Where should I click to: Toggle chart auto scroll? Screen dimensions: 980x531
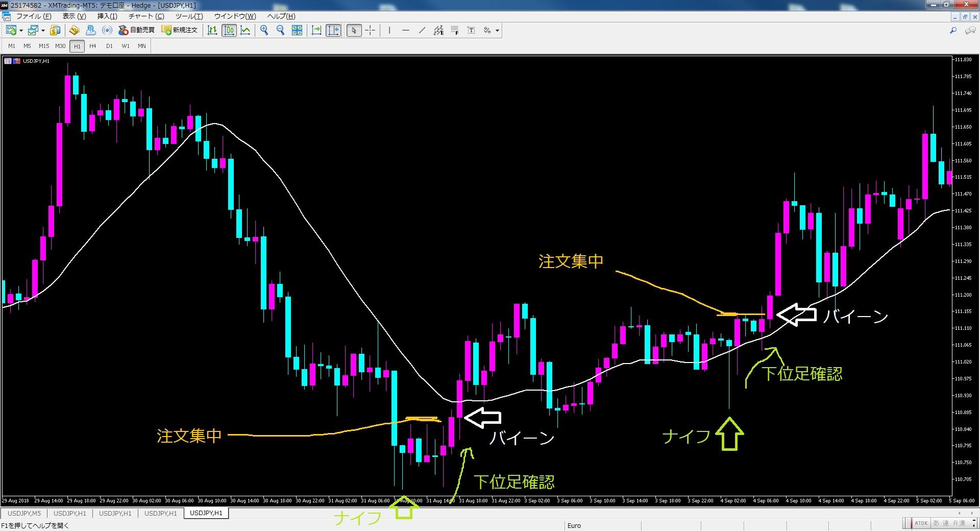316,31
